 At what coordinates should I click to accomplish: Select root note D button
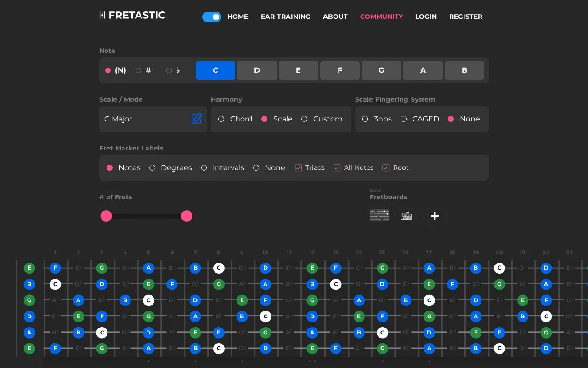(x=257, y=70)
